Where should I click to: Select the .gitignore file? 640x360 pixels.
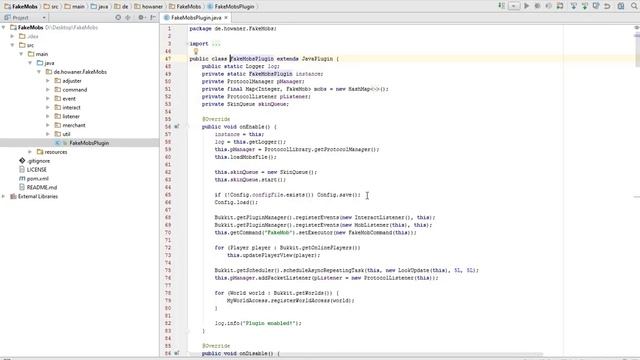pyautogui.click(x=38, y=161)
